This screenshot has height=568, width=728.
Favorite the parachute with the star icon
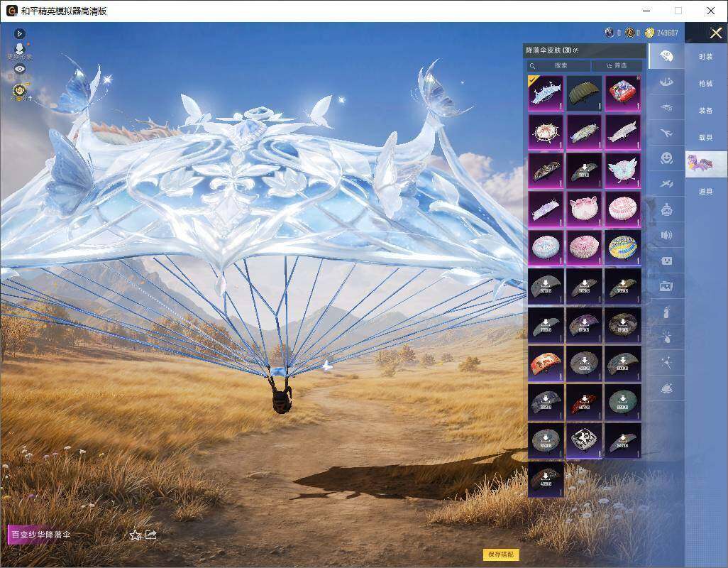coord(135,535)
